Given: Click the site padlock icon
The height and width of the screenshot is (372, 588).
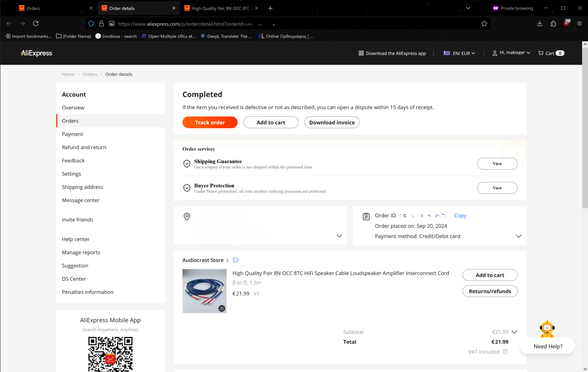Looking at the screenshot, I should (x=101, y=23).
